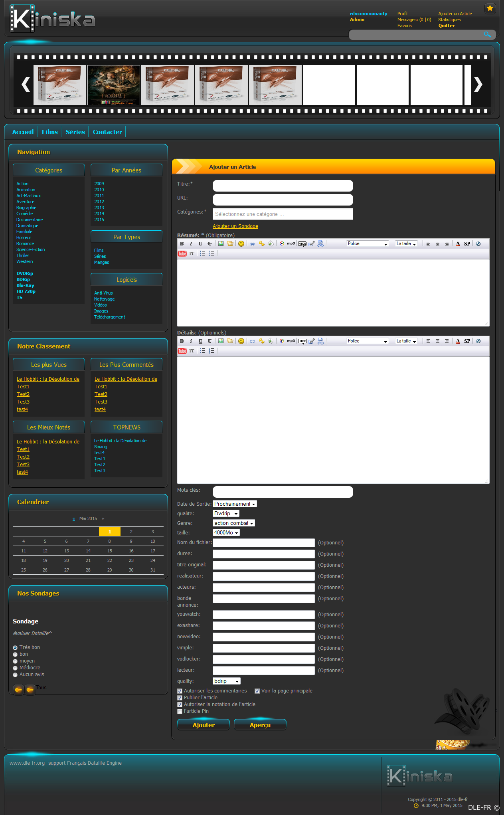Open the qualite Dvdrip dropdown

coord(226,514)
